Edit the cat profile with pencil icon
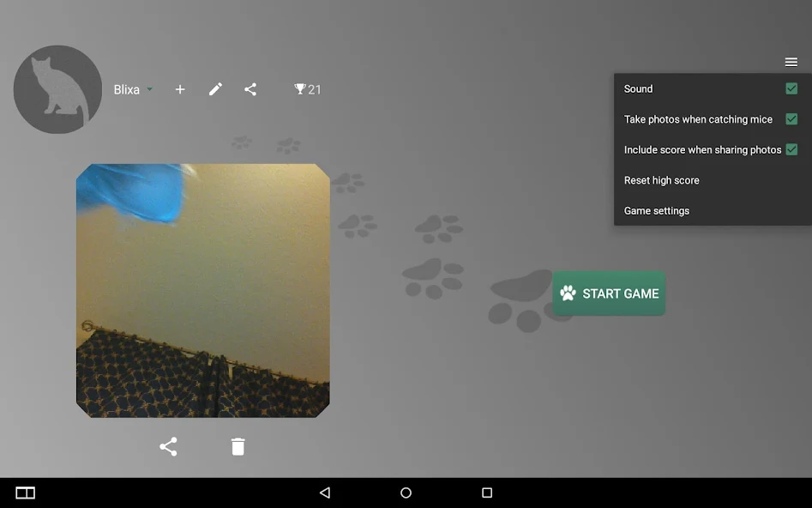This screenshot has width=812, height=508. 215,89
